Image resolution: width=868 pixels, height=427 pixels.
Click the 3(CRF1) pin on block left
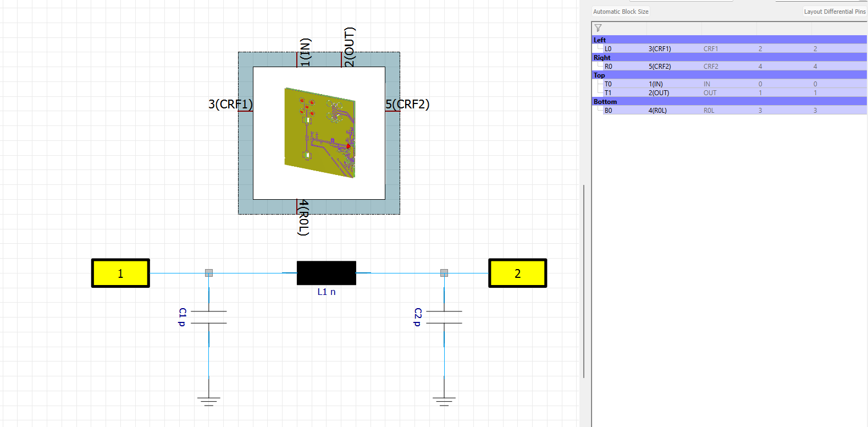(230, 104)
